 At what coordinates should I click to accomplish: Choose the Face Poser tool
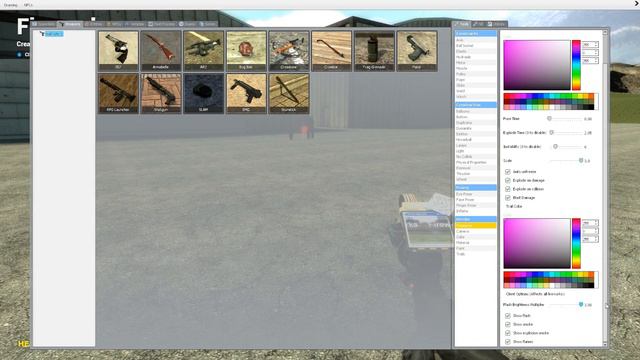(x=476, y=200)
